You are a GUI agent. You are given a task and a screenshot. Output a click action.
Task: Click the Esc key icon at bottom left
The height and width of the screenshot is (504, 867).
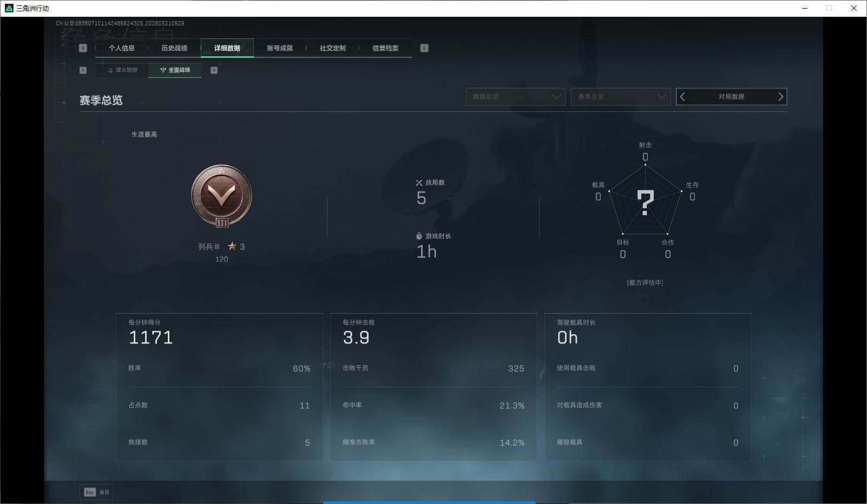pyautogui.click(x=90, y=492)
